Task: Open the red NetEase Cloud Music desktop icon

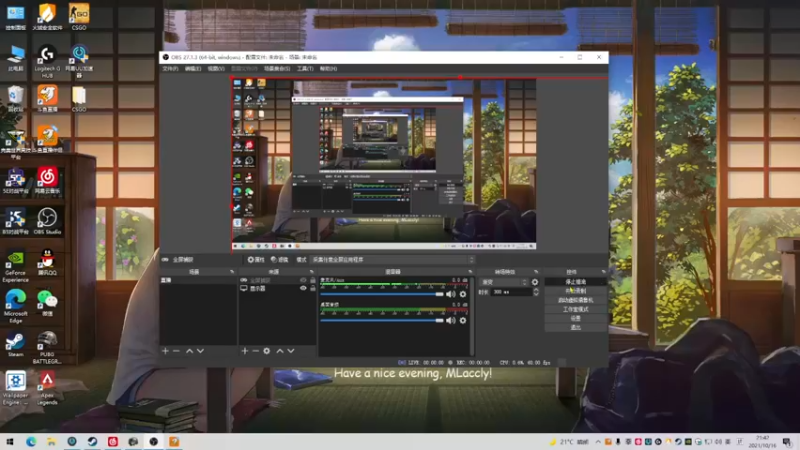Action: point(47,180)
